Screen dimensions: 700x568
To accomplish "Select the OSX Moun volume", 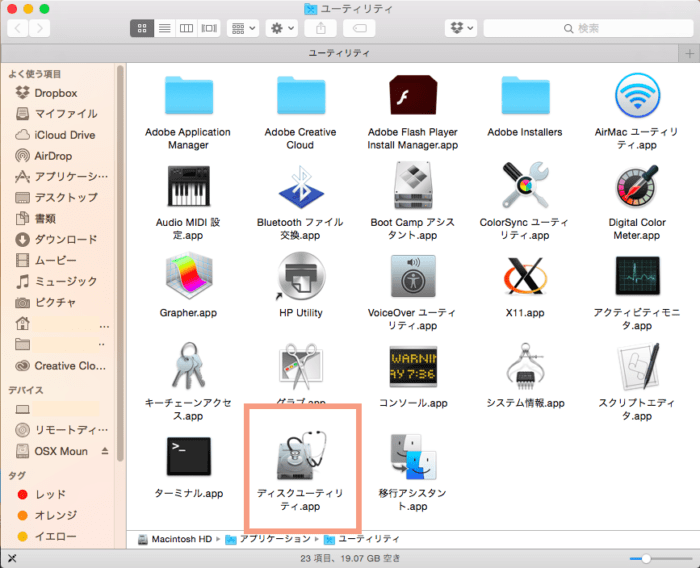I will [x=61, y=451].
